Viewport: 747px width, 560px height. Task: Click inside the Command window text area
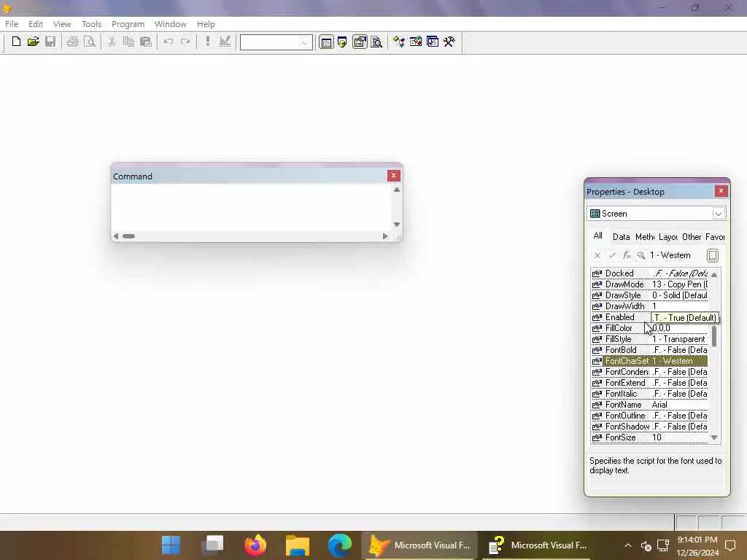[x=251, y=208]
